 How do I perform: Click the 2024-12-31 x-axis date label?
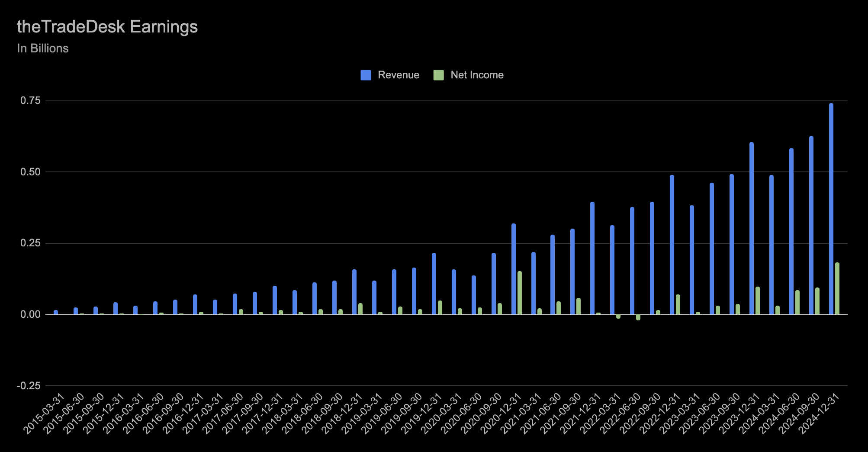pyautogui.click(x=819, y=413)
